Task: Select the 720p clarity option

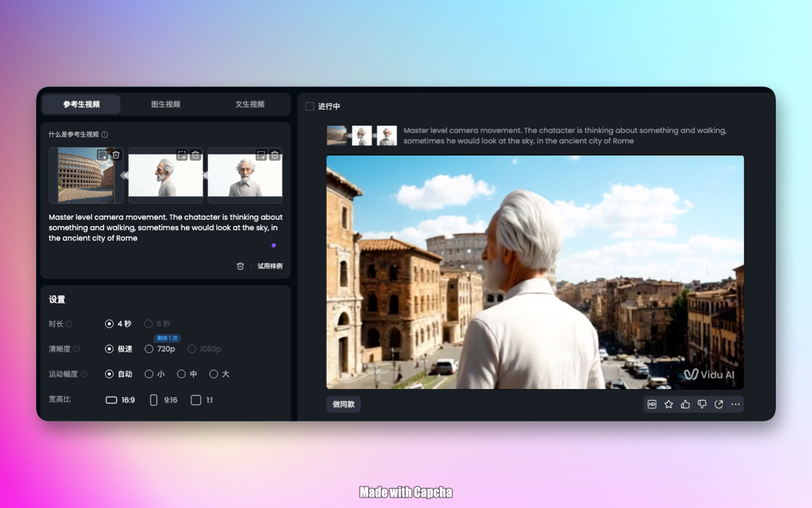Action: pos(149,349)
